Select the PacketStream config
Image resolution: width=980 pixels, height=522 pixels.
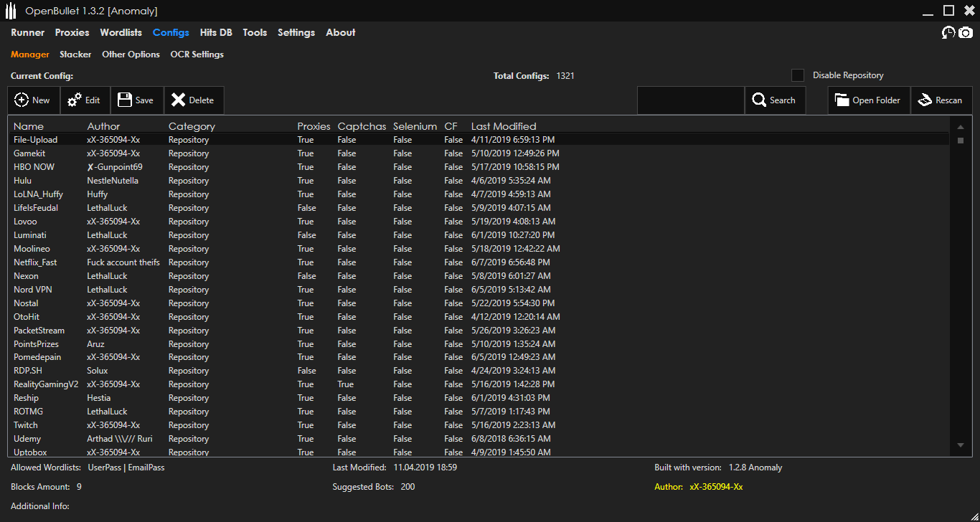pos(480,331)
